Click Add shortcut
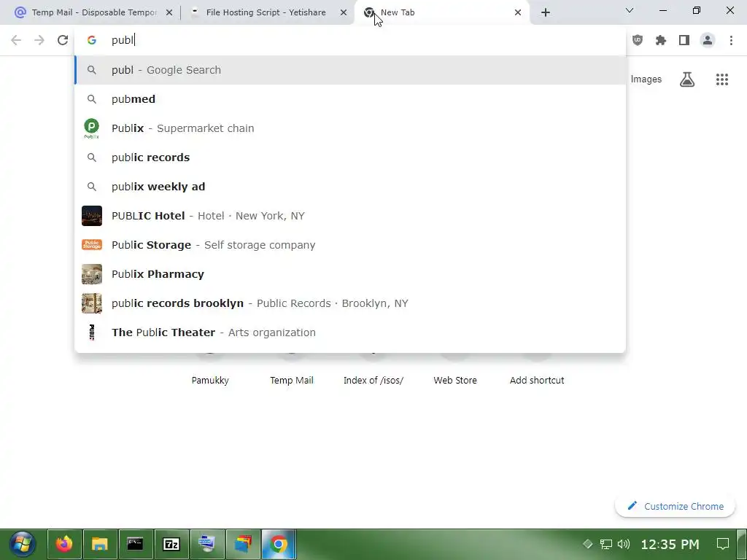This screenshot has height=560, width=747. click(x=537, y=381)
